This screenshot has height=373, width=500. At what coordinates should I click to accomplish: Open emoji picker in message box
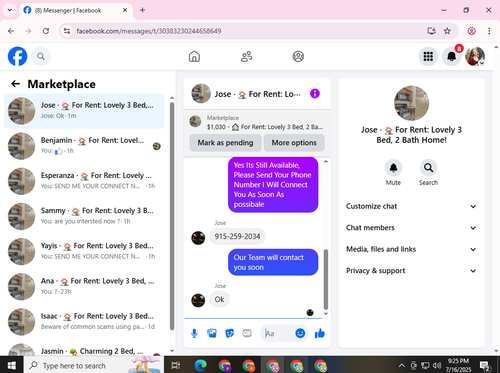(x=300, y=333)
